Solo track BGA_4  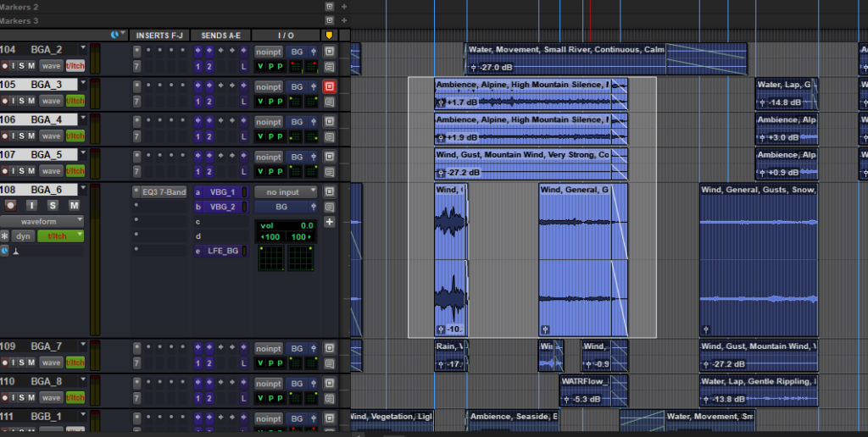[21, 136]
